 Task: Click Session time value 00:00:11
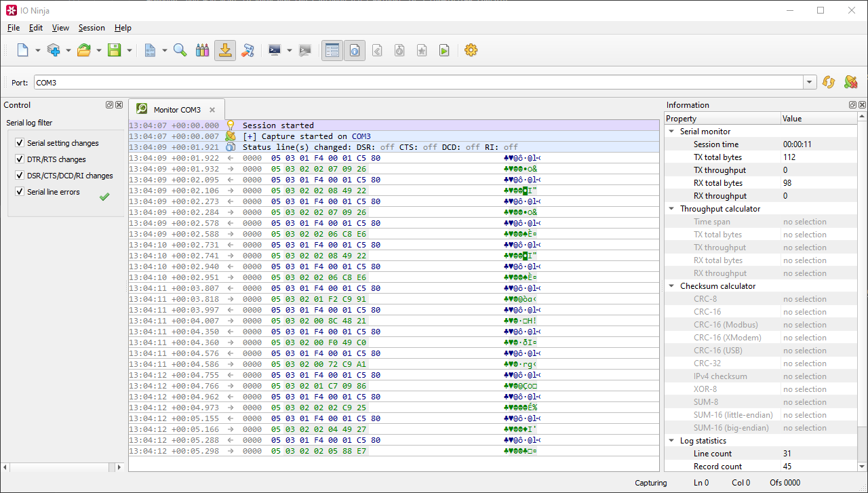[x=797, y=144]
